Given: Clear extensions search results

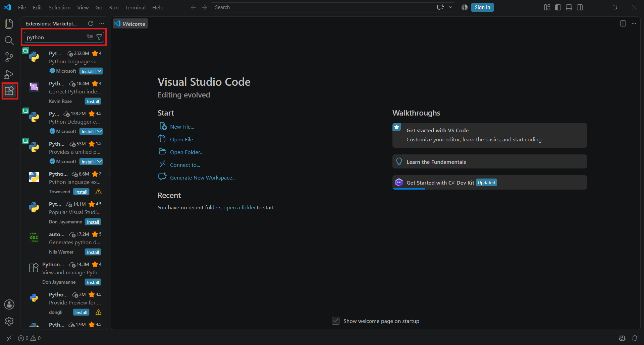Looking at the screenshot, I should click(90, 37).
